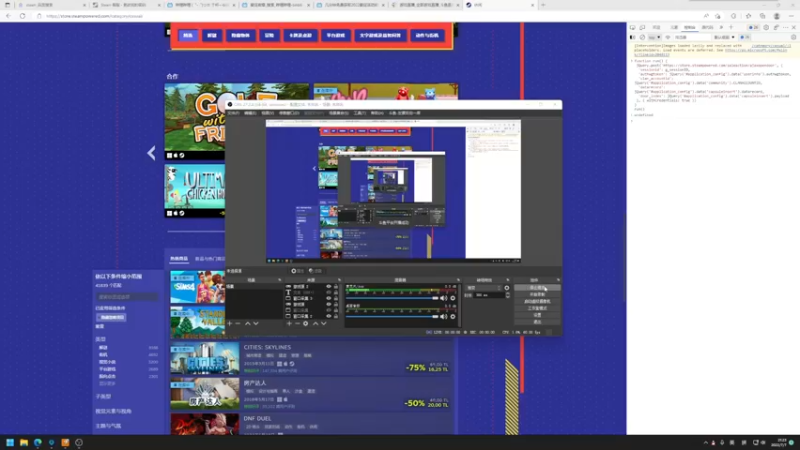This screenshot has width=800, height=450.
Task: Click DevTools console filter input field
Action: click(x=692, y=37)
